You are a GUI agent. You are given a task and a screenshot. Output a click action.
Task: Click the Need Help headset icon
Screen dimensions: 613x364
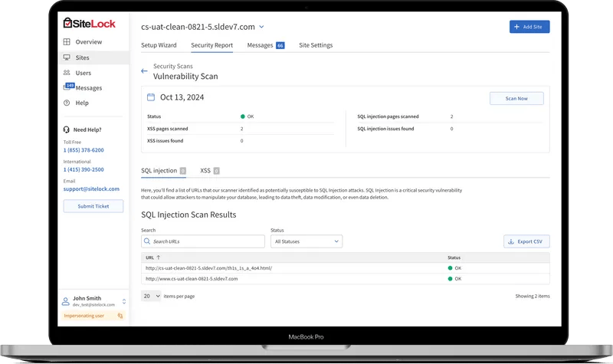point(67,130)
